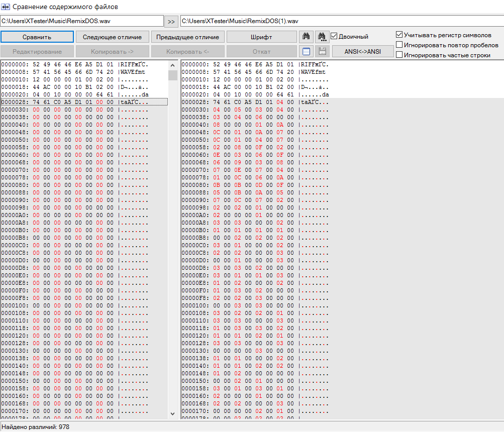Enable Игнорировать частые строки option
The width and height of the screenshot is (504, 432).
399,55
